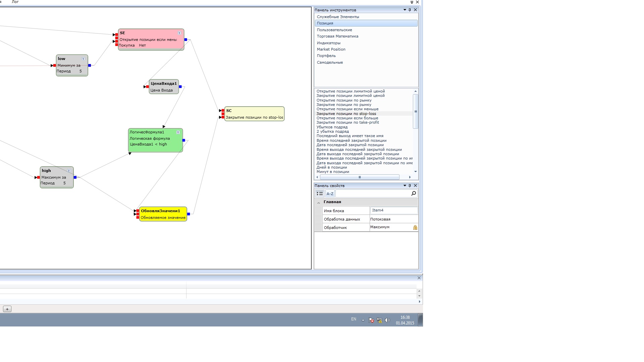This screenshot has width=644, height=362.
Task: Choose Закрытие позиции по take-profit item
Action: tap(347, 123)
